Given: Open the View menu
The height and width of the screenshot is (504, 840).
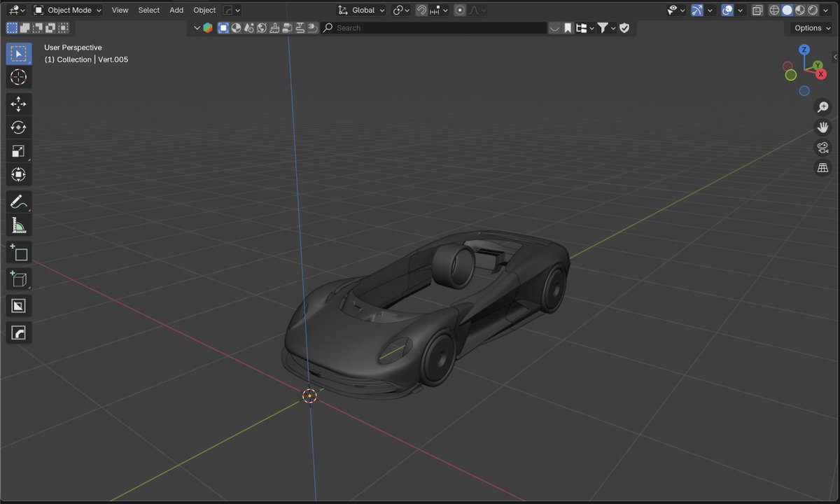Looking at the screenshot, I should [120, 10].
